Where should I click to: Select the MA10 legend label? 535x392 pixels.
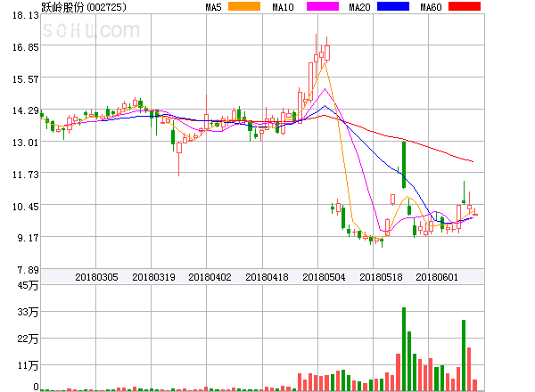point(283,7)
